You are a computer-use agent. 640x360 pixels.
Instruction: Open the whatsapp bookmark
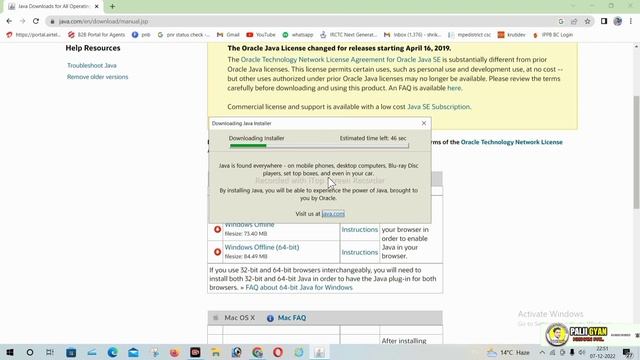(x=298, y=35)
